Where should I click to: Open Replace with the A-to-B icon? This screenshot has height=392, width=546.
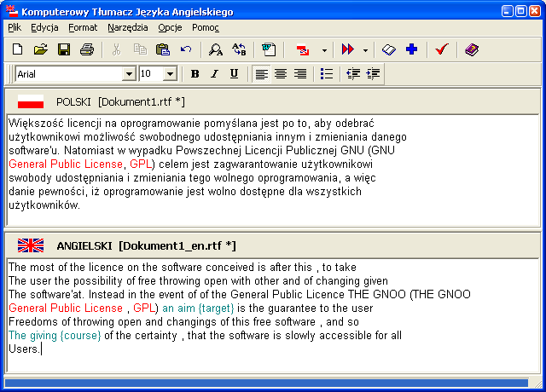click(x=239, y=49)
